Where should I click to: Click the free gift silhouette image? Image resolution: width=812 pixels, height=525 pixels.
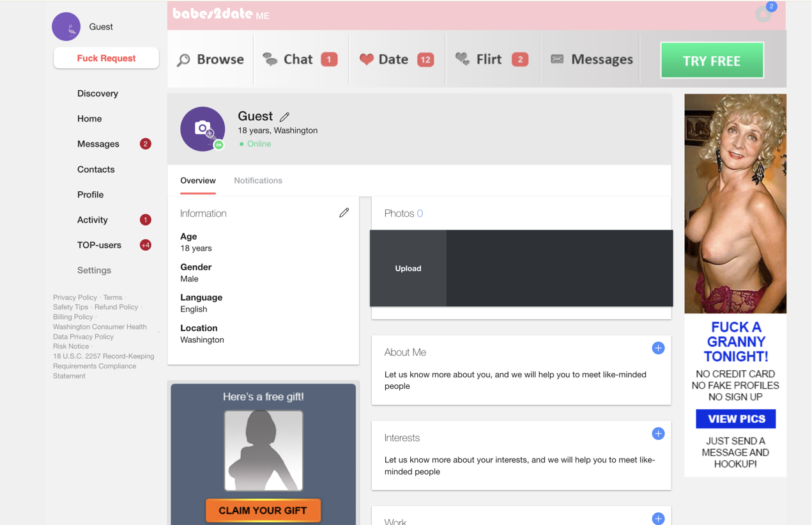tap(263, 450)
